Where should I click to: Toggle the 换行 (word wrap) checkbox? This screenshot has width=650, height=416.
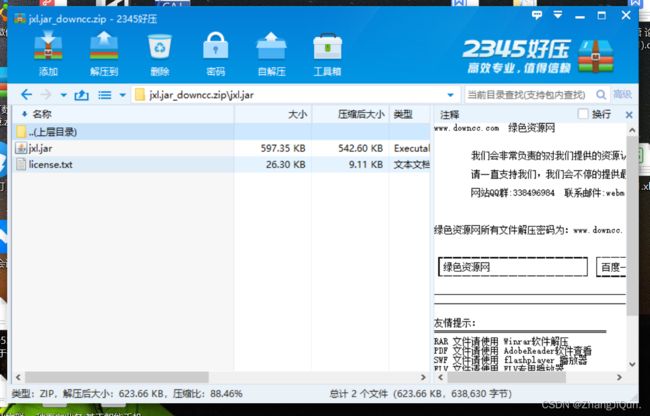pyautogui.click(x=583, y=114)
